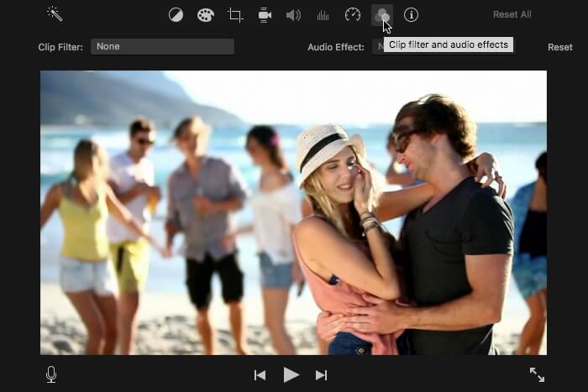Image resolution: width=588 pixels, height=392 pixels.
Task: Skip to the previous clip
Action: (260, 375)
